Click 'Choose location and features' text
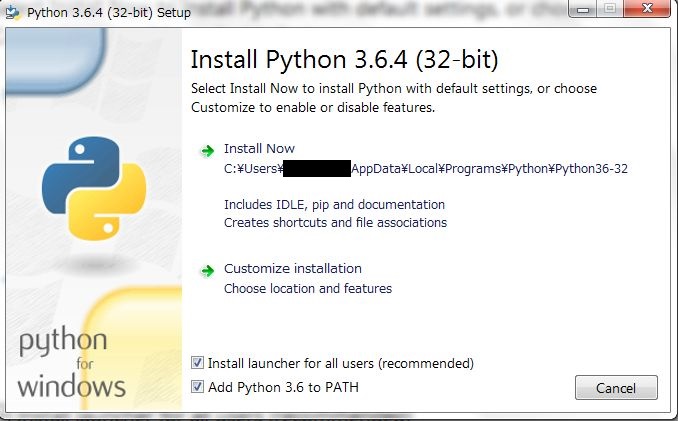This screenshot has width=678, height=421. [308, 288]
